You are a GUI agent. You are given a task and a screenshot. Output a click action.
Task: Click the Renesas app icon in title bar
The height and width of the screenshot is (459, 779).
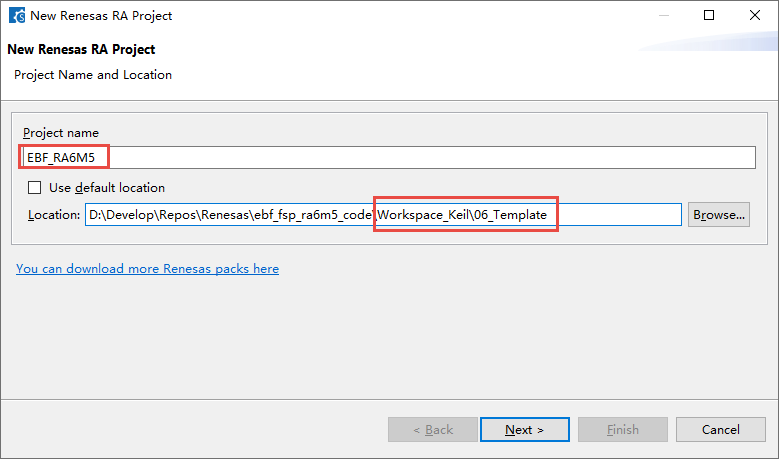[17, 15]
